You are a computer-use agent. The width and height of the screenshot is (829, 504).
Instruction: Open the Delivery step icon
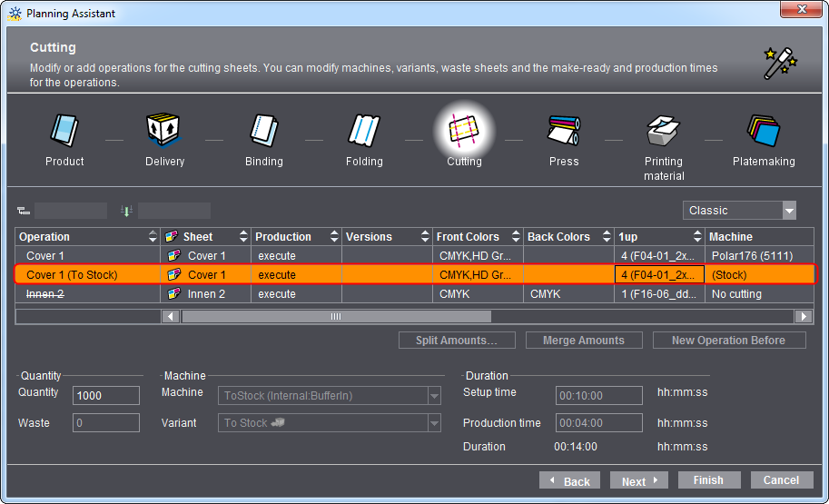click(164, 132)
